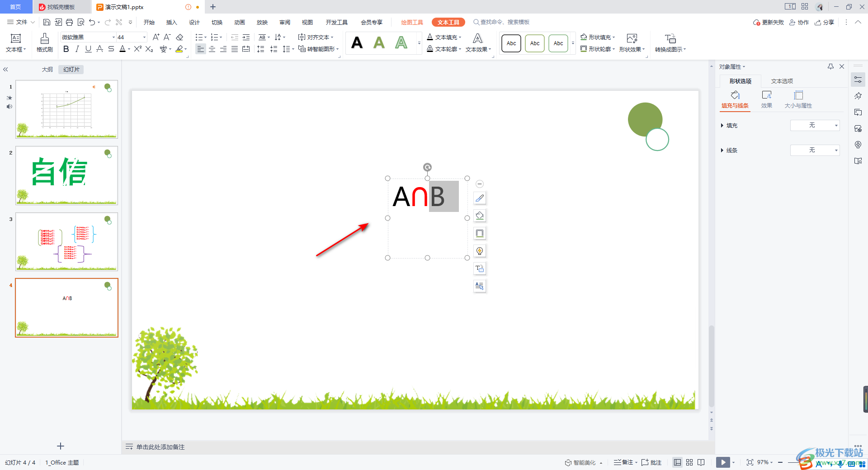Switch to 文本选项 tab in properties panel
The image size is (868, 470).
[x=782, y=81]
